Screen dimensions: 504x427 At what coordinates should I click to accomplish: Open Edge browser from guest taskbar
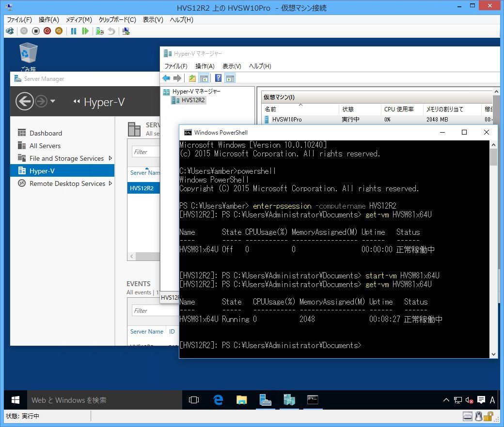tap(218, 400)
